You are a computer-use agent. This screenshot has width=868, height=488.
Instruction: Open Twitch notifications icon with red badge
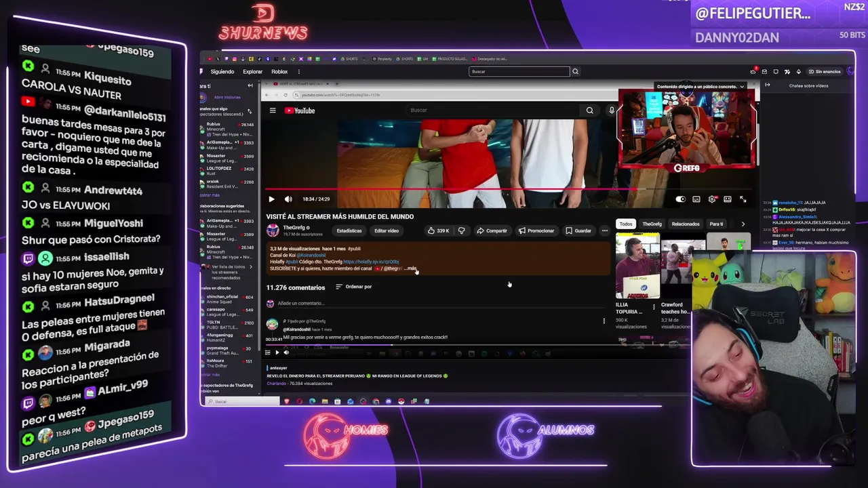click(753, 71)
